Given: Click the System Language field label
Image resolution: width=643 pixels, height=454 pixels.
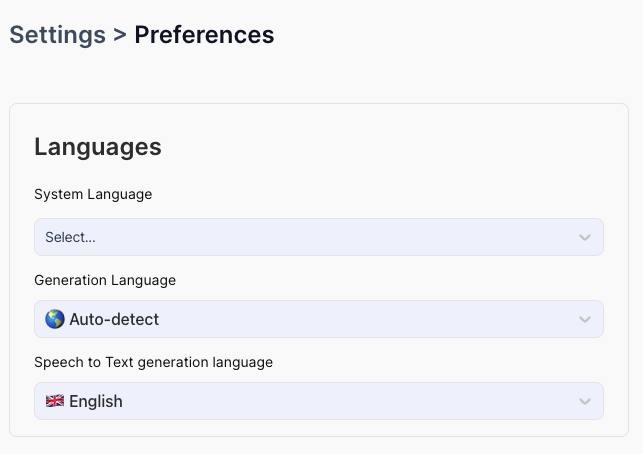Looking at the screenshot, I should pyautogui.click(x=93, y=194).
